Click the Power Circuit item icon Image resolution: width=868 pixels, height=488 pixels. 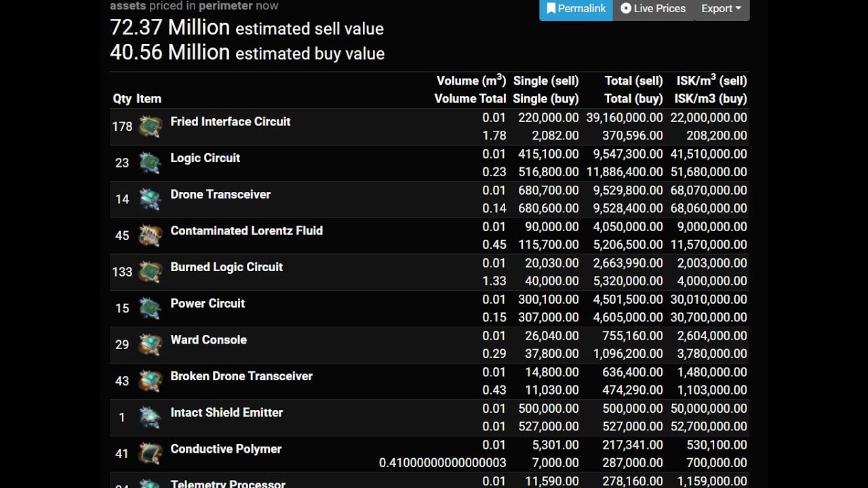[150, 308]
